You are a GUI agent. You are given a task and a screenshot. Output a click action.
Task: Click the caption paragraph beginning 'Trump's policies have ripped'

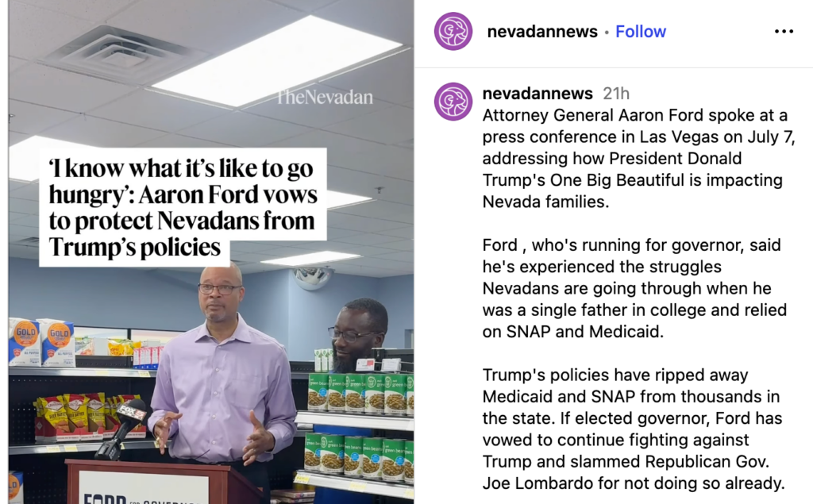pos(634,429)
